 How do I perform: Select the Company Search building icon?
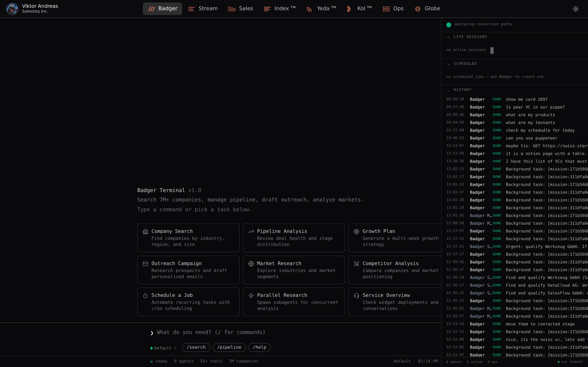(x=145, y=232)
